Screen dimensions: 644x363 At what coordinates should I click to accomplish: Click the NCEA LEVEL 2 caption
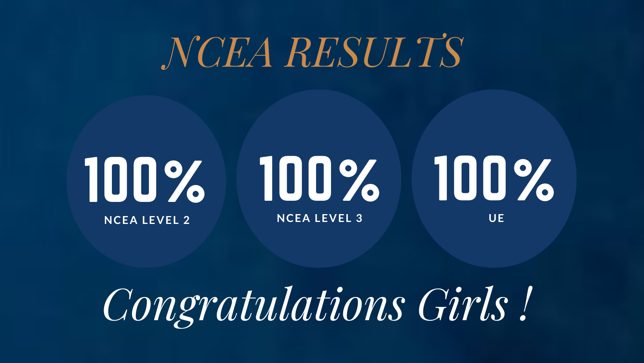click(x=147, y=220)
